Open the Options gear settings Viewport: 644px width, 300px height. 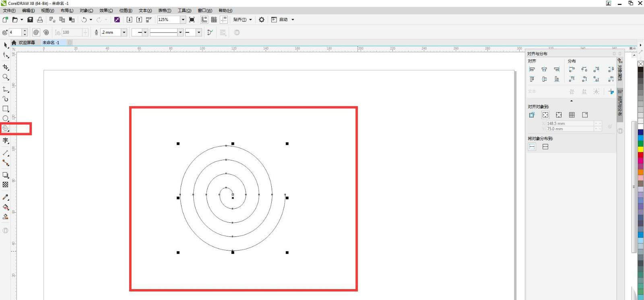262,19
